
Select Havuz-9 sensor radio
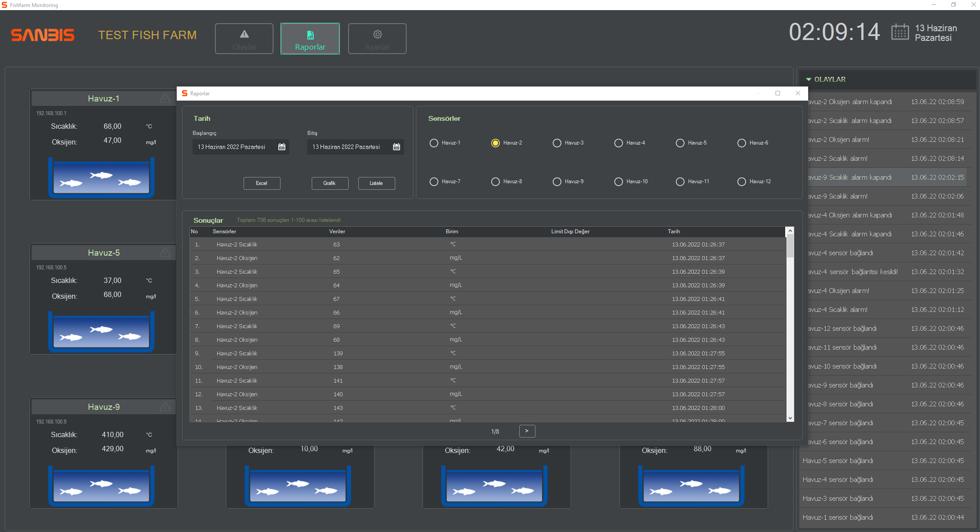[x=557, y=181]
